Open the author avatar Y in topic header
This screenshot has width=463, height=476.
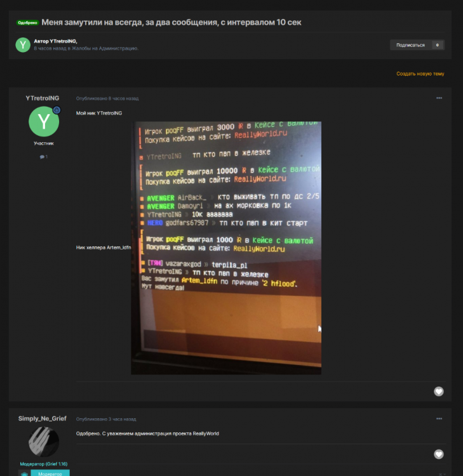click(x=23, y=45)
